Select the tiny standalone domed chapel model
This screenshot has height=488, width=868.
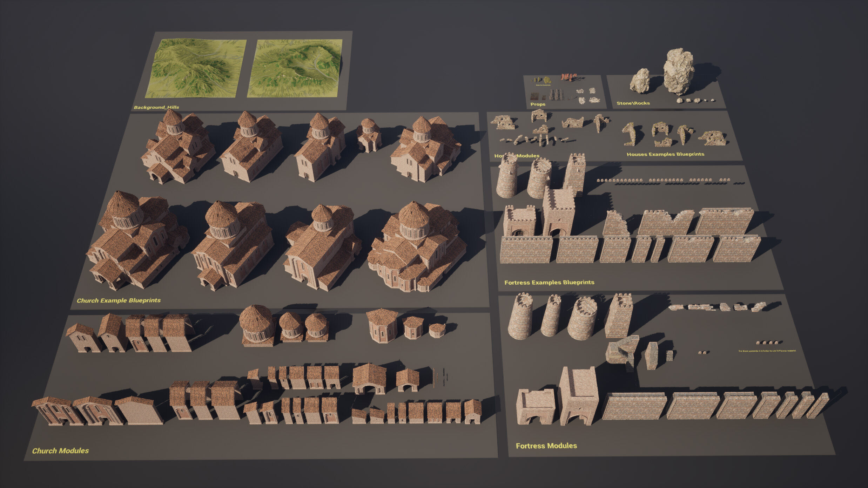(x=369, y=135)
